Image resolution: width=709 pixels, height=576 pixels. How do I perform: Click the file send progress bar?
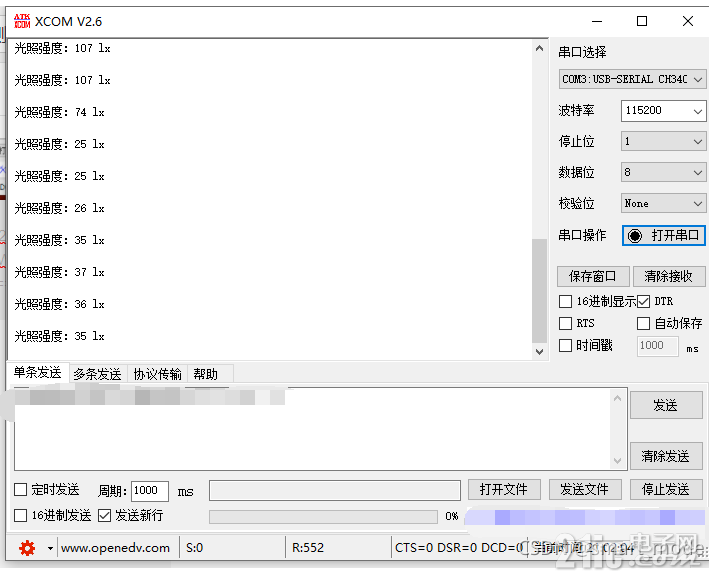coord(323,517)
